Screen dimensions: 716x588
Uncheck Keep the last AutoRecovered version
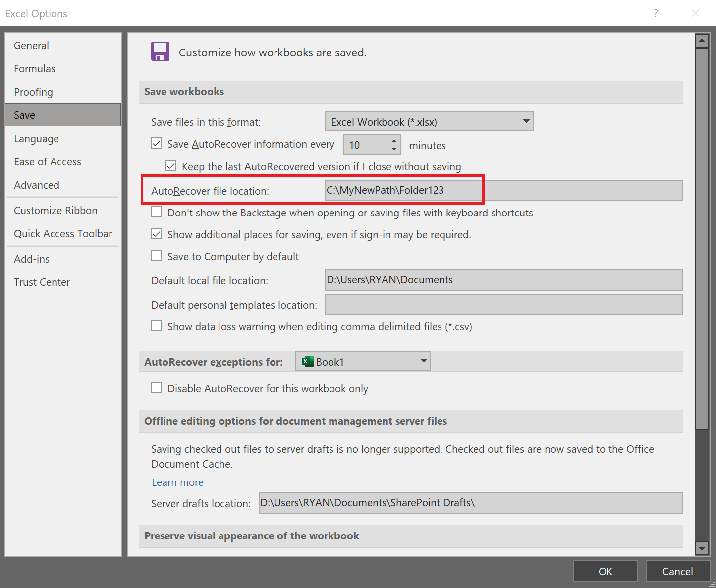click(171, 166)
